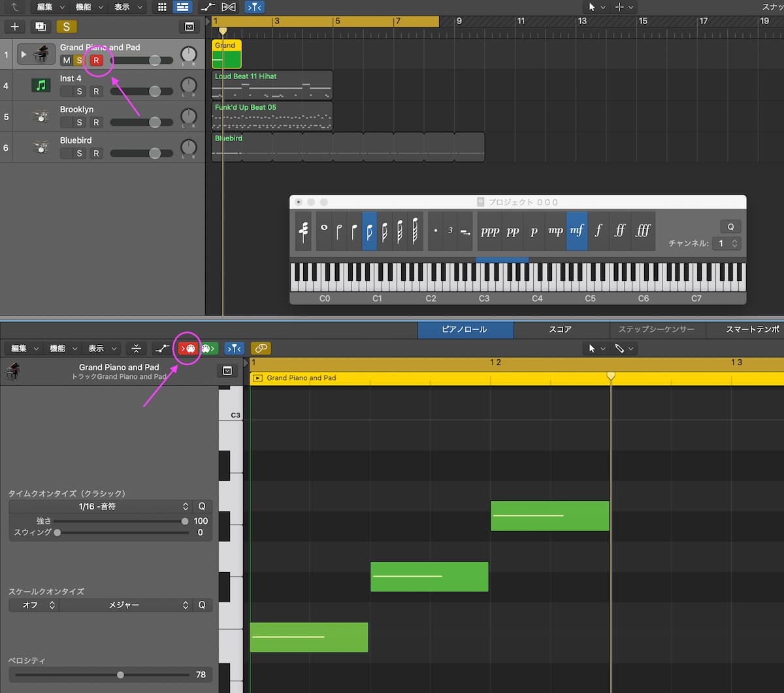The image size is (784, 693).
Task: Mute the Grand Piano and Pad track
Action: [66, 61]
